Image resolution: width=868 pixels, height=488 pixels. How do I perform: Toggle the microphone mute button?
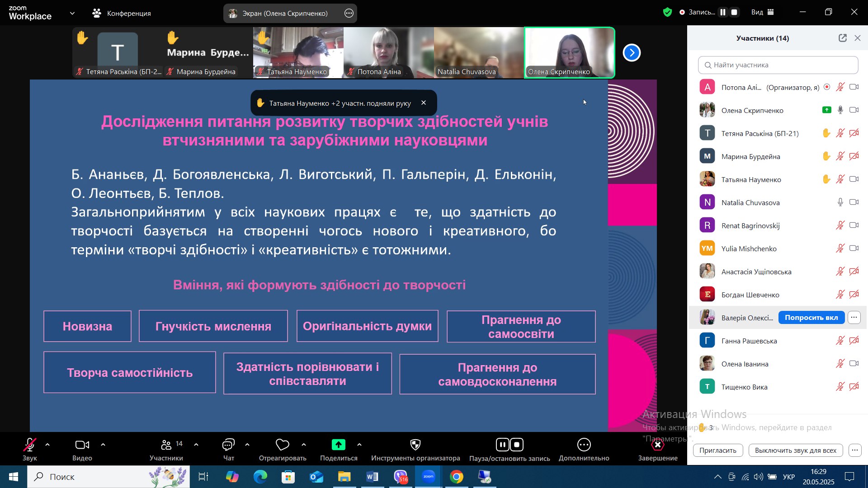coord(30,445)
